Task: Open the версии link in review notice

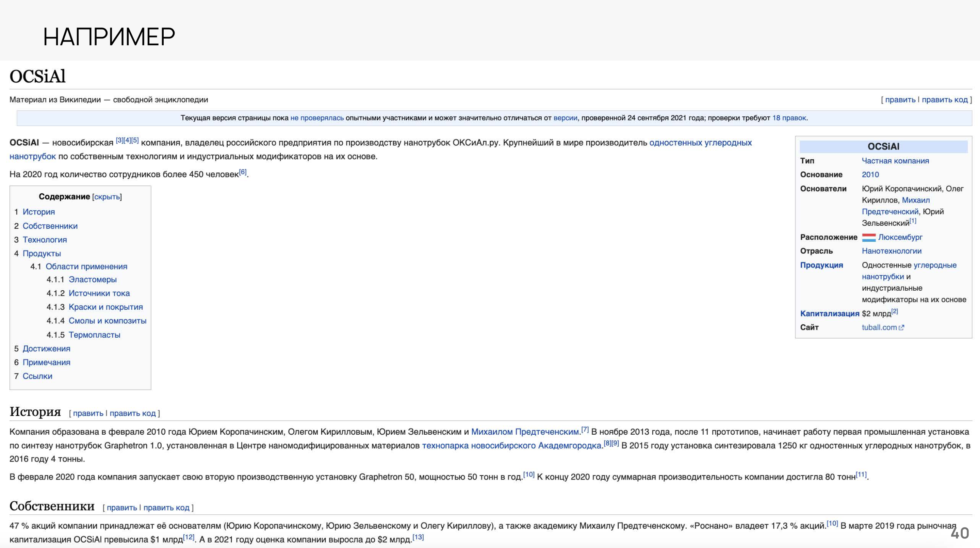Action: (x=565, y=118)
